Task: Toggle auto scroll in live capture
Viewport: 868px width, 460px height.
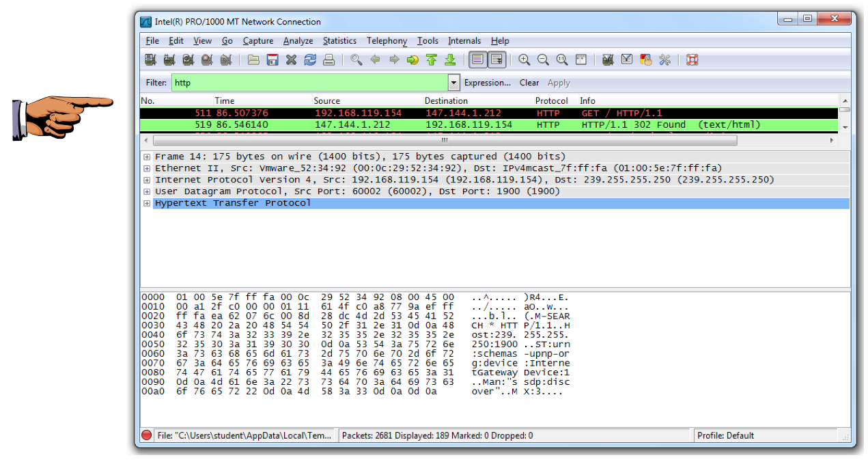Action: pyautogui.click(x=496, y=60)
